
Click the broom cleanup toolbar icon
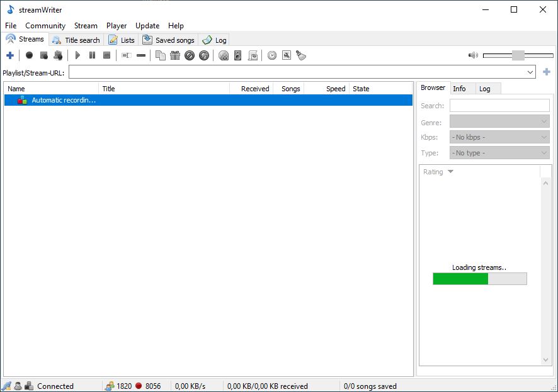(301, 55)
